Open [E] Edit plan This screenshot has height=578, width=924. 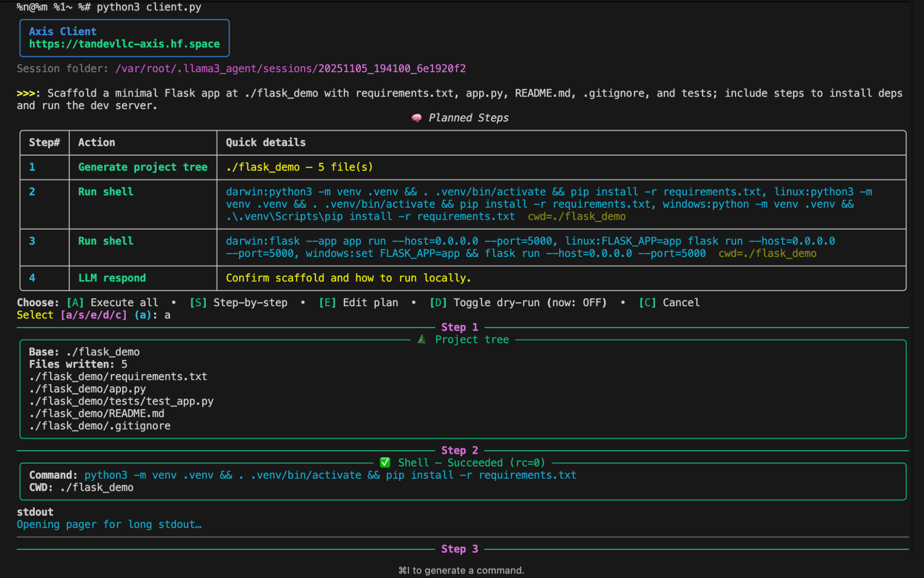tap(326, 303)
